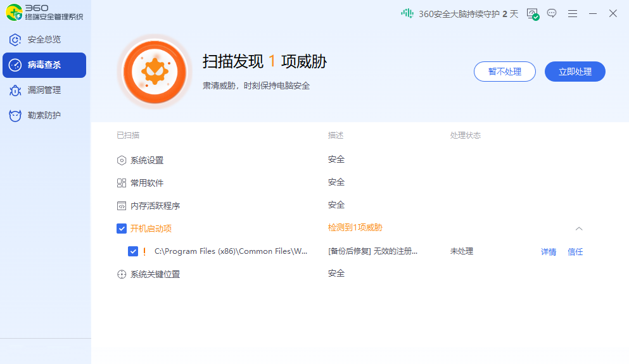Select the 内存活跃程序 scan row

point(155,206)
